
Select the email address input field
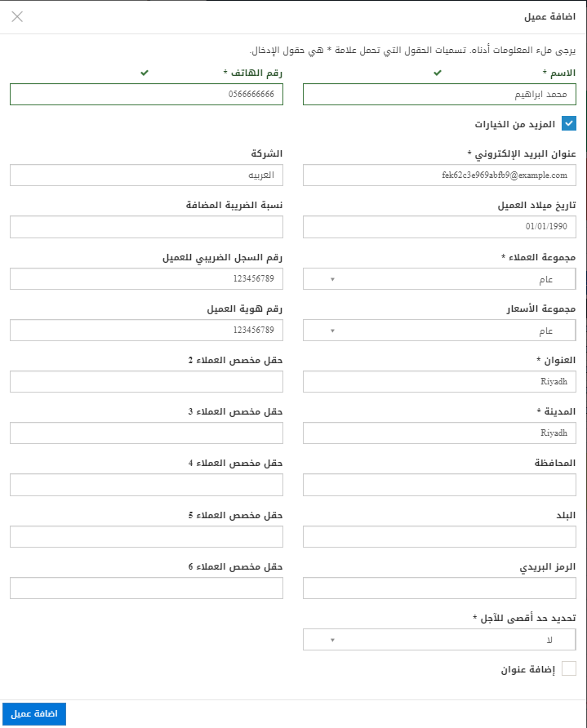click(x=439, y=175)
